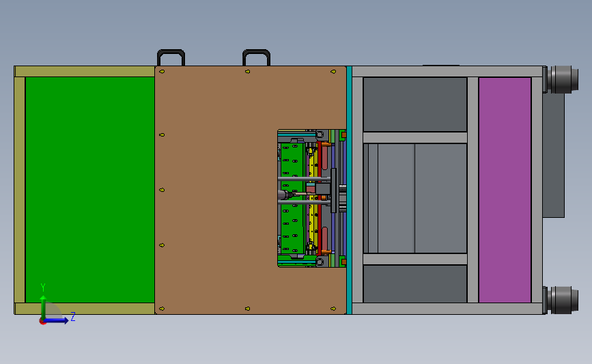Select the olive left vertical bar of frame
The width and height of the screenshot is (592, 364).
[20, 190]
